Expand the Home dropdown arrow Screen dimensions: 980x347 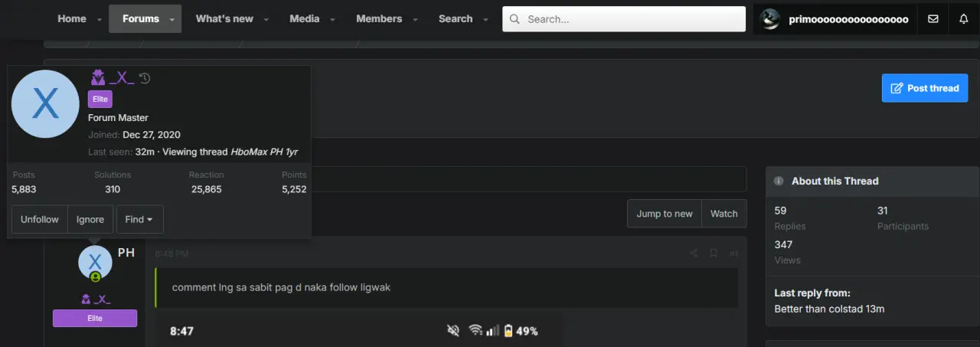coord(100,19)
